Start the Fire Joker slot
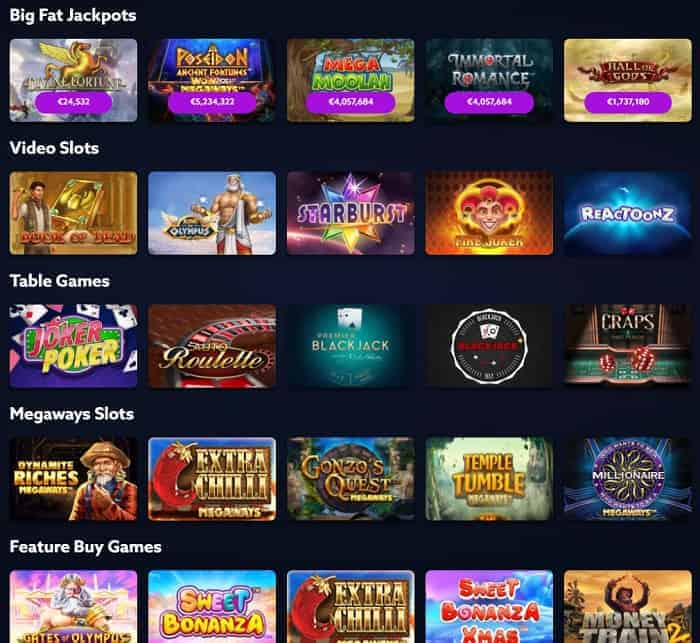 (489, 213)
